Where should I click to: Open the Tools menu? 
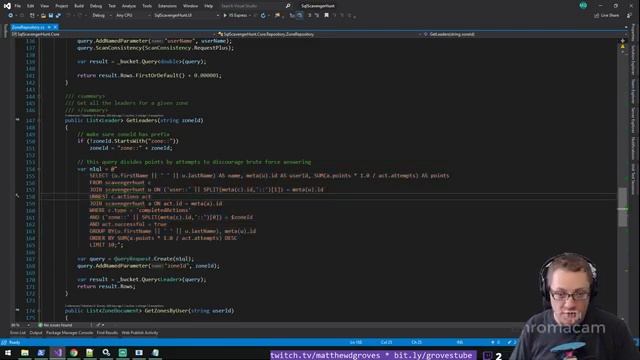pyautogui.click(x=147, y=6)
